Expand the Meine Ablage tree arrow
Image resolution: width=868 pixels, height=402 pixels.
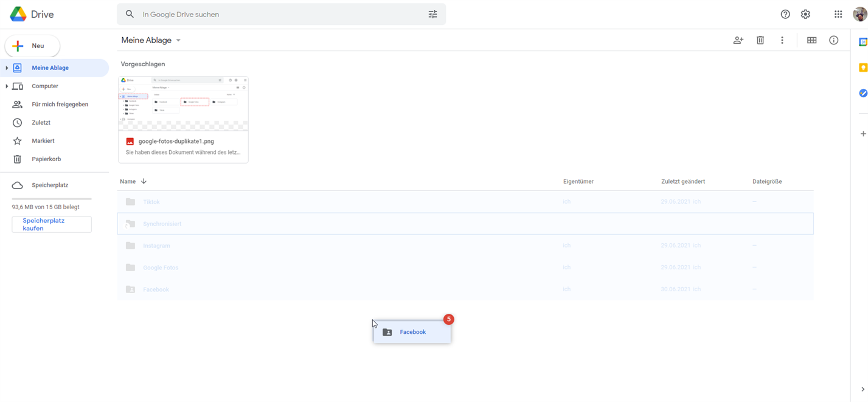point(7,68)
